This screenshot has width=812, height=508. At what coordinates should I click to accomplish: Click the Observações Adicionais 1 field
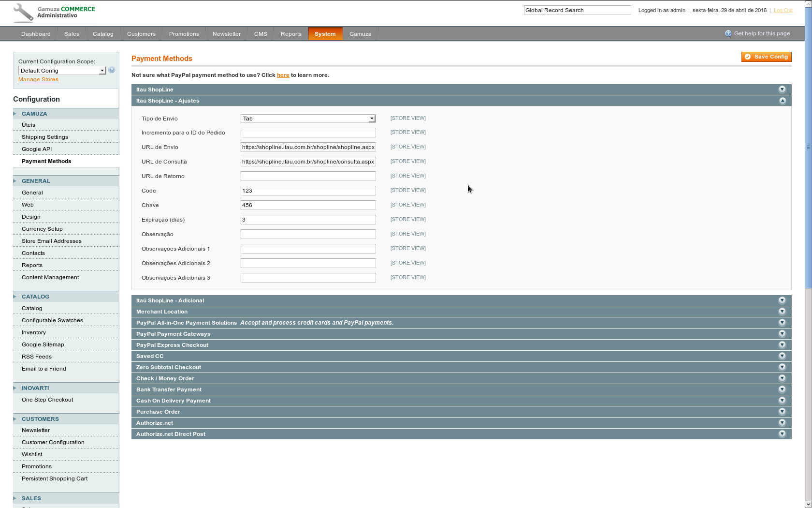308,249
